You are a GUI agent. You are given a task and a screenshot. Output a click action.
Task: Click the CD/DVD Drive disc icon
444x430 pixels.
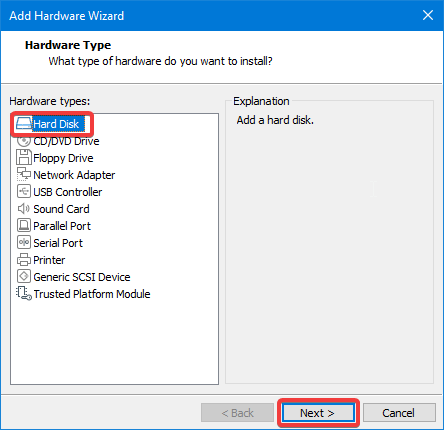point(24,141)
